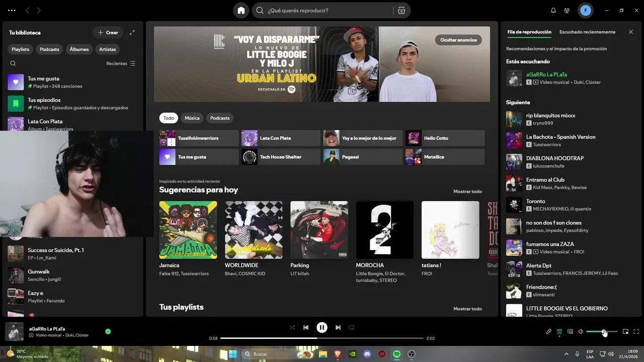The height and width of the screenshot is (362, 644).
Task: Search within Tu biblioteca
Action: [x=13, y=63]
